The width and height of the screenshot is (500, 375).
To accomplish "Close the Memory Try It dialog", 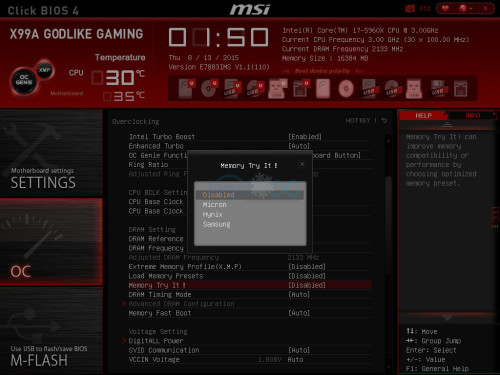I will [x=302, y=164].
